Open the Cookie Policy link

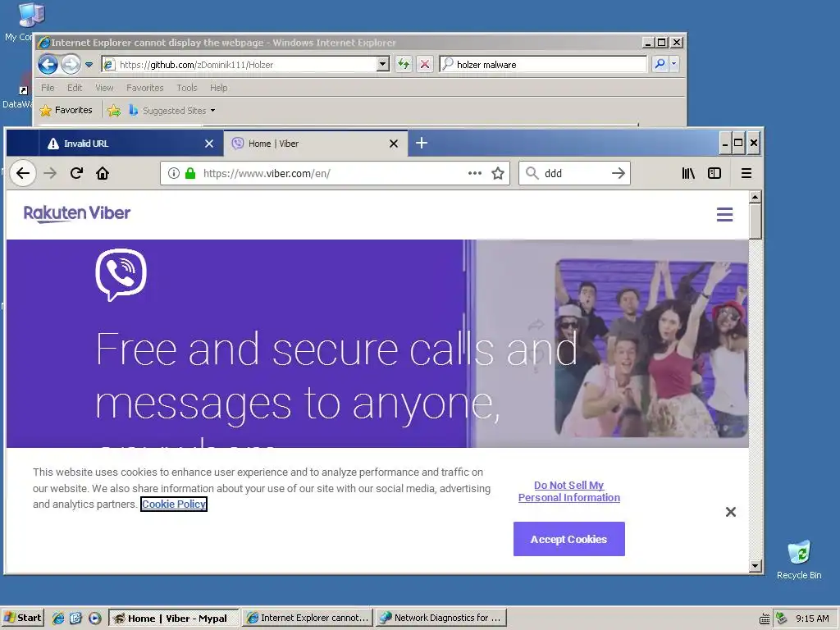click(174, 504)
